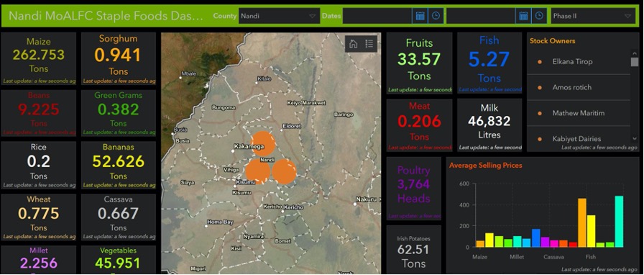The width and height of the screenshot is (644, 275).
Task: Open the start date calendar picker icon
Action: [x=420, y=16]
